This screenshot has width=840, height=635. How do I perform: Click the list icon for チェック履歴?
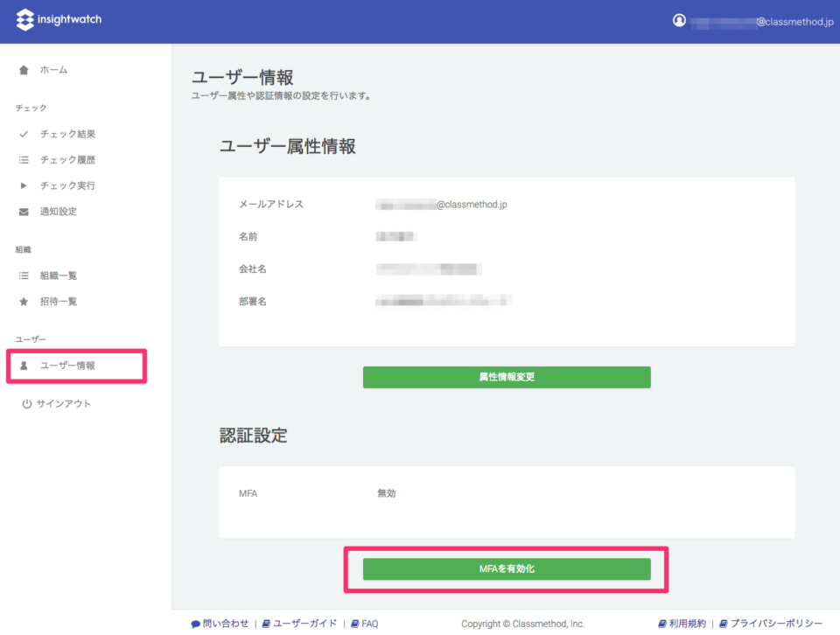coord(24,160)
